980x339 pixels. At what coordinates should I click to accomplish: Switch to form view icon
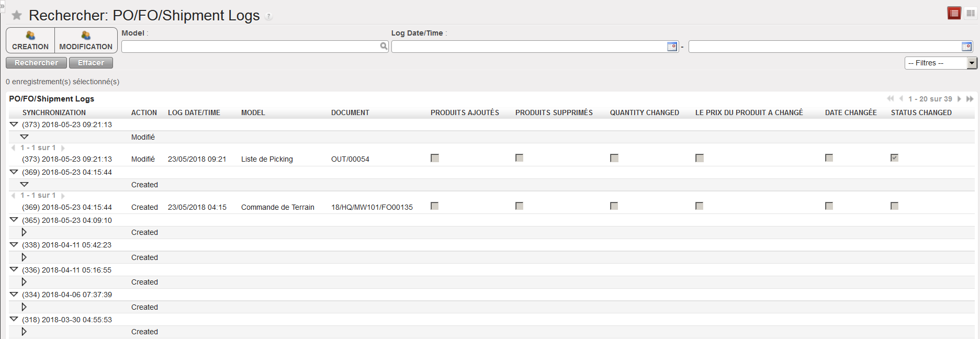click(x=970, y=13)
